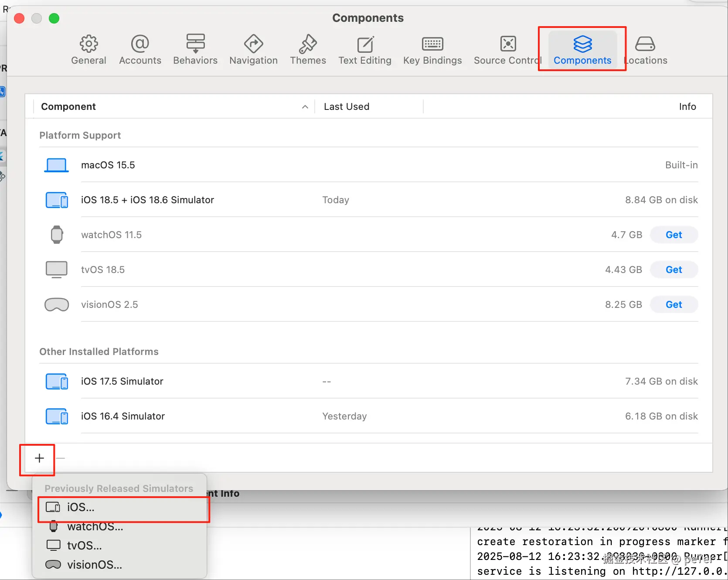This screenshot has width=728, height=580.
Task: Select the visionOS 2.5 label
Action: pyautogui.click(x=109, y=304)
